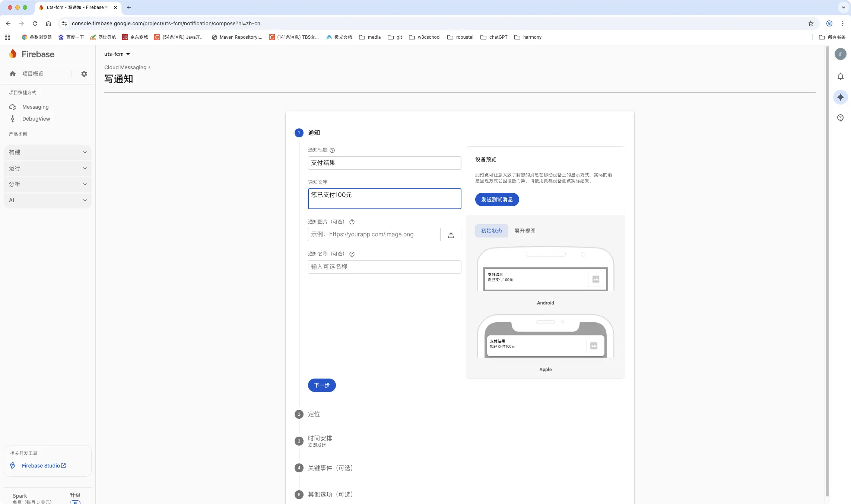This screenshot has height=504, width=851.
Task: Click the 发送测试消息 button
Action: (497, 200)
